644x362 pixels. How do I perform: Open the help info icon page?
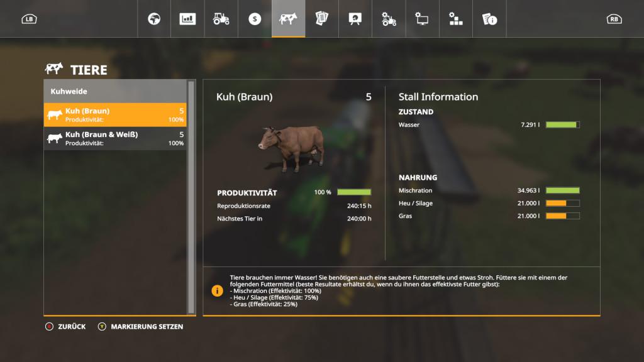(489, 19)
